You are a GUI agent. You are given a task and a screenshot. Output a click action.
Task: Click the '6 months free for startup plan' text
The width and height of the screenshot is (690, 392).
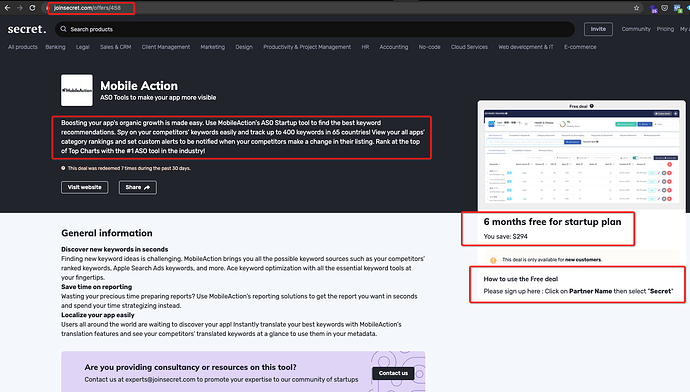click(x=552, y=222)
